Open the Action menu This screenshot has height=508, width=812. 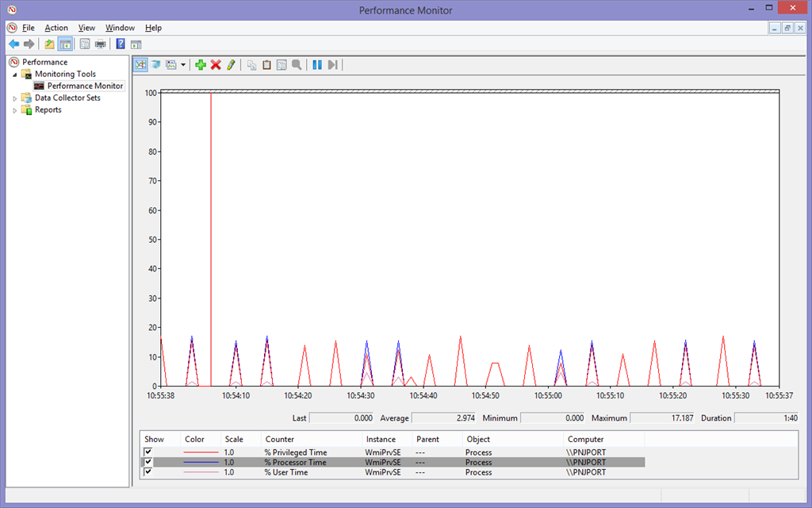click(56, 28)
